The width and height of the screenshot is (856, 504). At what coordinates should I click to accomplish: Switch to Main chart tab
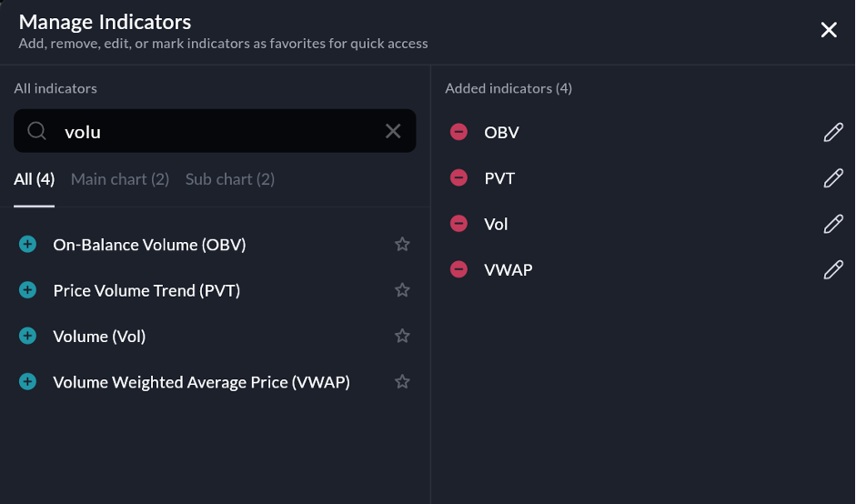pos(120,179)
